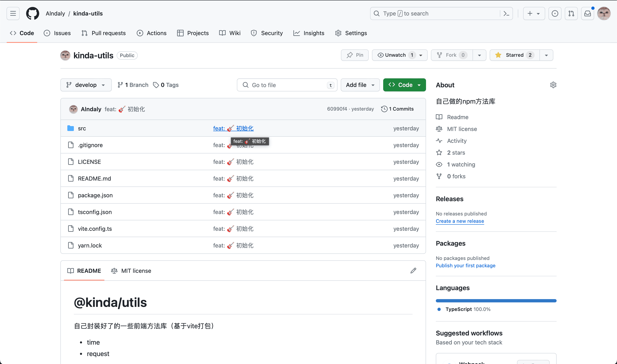This screenshot has height=364, width=617.
Task: Open repository About settings gear
Action: click(x=553, y=85)
